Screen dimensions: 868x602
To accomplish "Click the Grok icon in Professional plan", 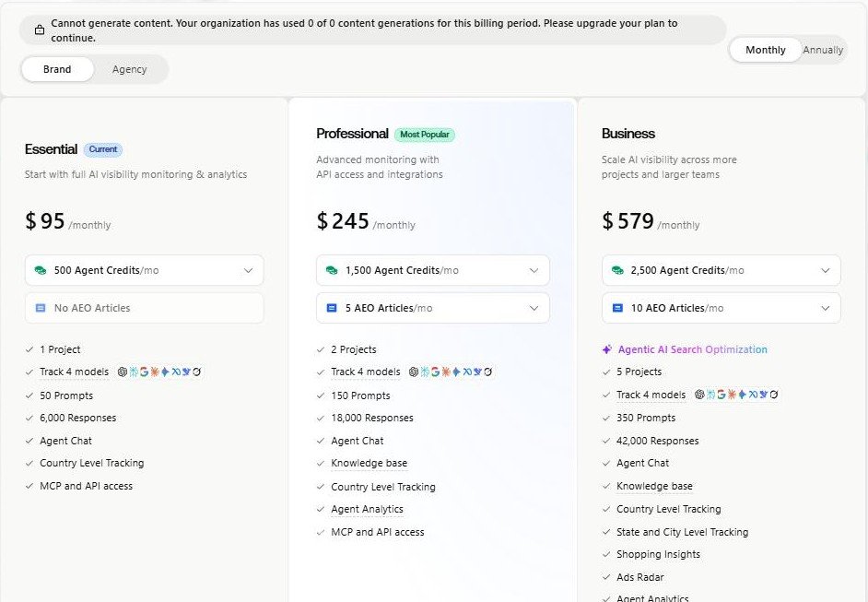I will [488, 372].
